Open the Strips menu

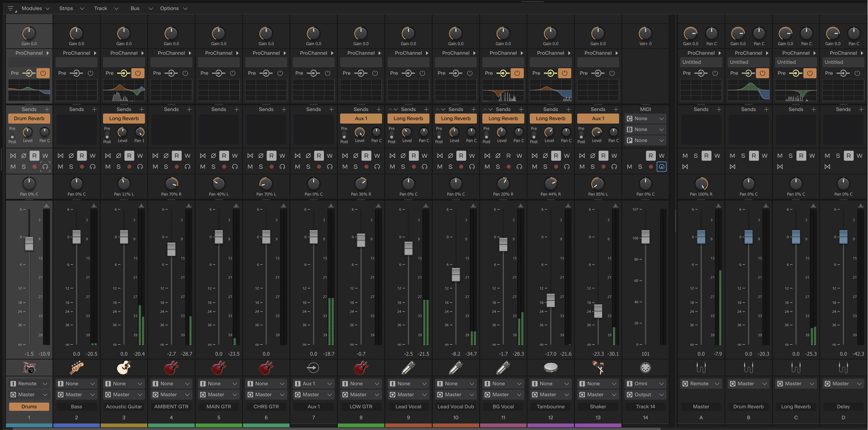pos(71,8)
